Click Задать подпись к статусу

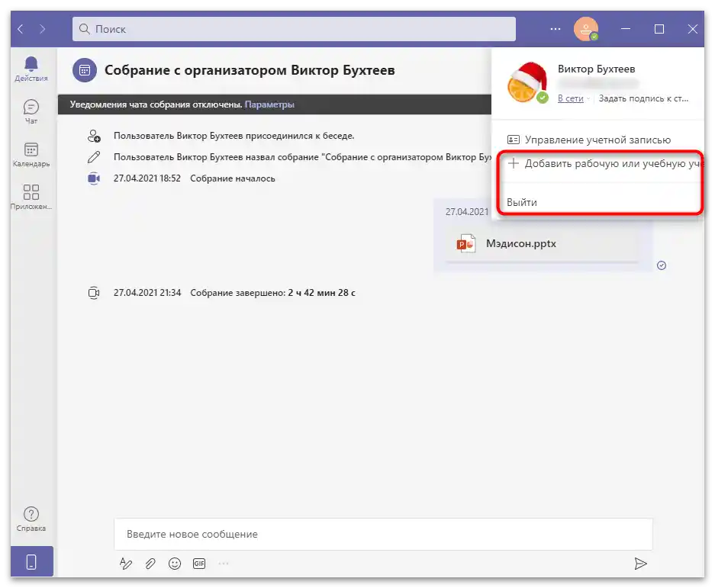[x=643, y=98]
